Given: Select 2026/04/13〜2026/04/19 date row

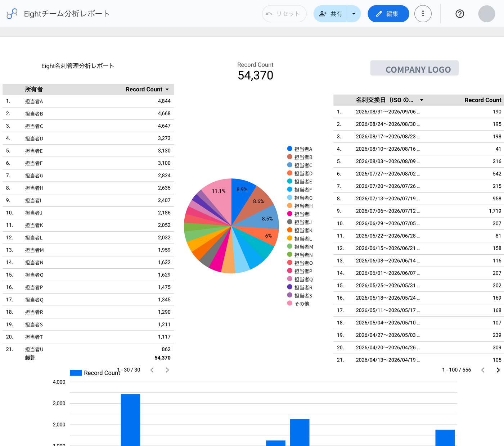Looking at the screenshot, I should pyautogui.click(x=419, y=360).
